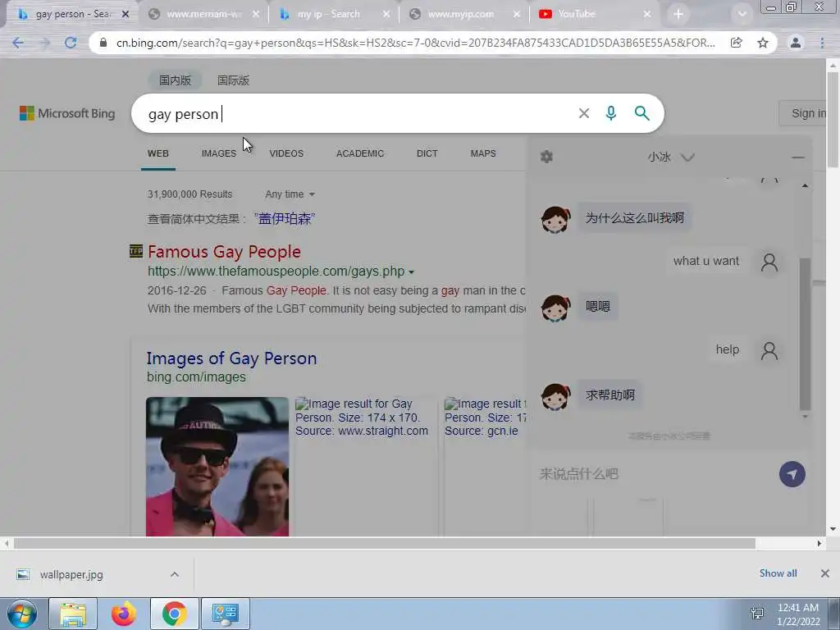Bookmark this page with the star icon

coord(763,43)
